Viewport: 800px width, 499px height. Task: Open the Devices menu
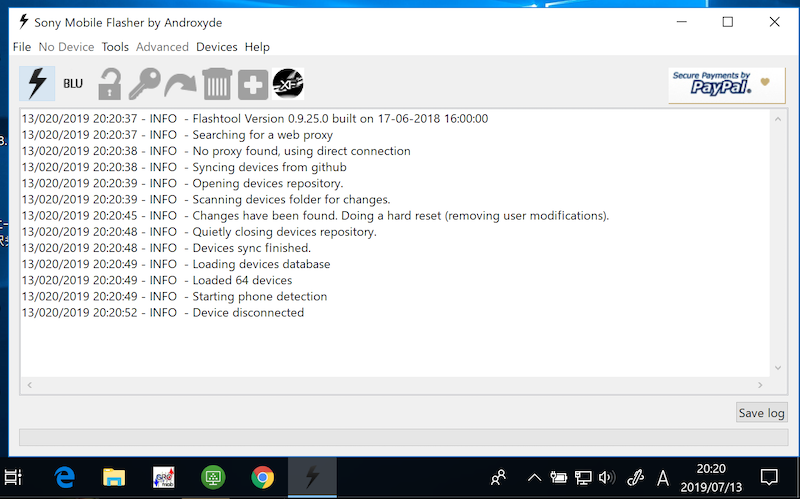click(x=216, y=47)
